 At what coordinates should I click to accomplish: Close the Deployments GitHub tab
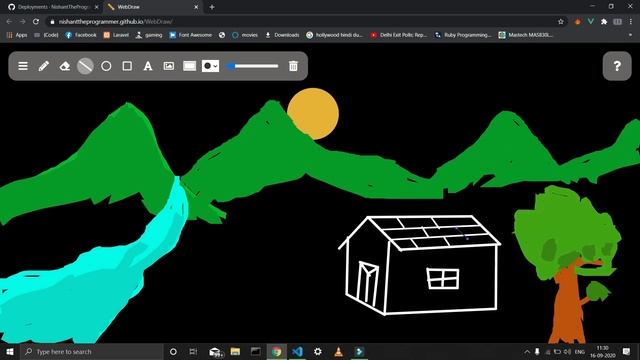point(96,7)
